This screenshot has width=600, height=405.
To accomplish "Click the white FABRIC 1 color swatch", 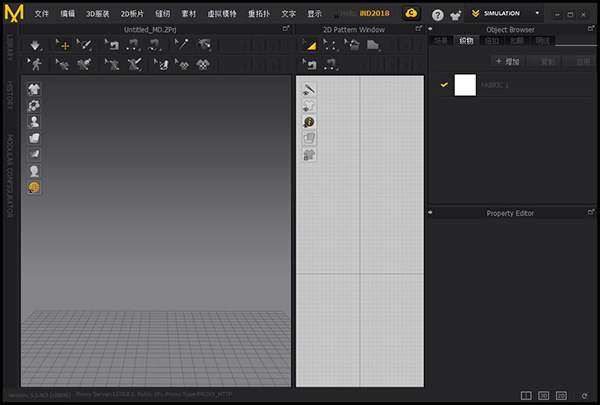I will (465, 85).
